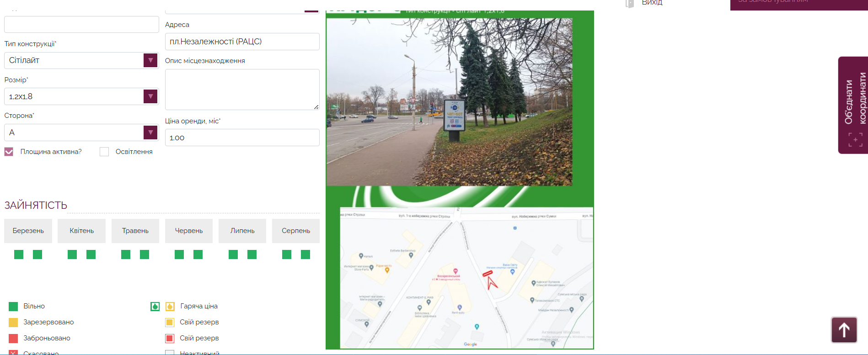Toggle the 'Площина активна?' checkbox
Image resolution: width=868 pixels, height=355 pixels.
point(9,152)
